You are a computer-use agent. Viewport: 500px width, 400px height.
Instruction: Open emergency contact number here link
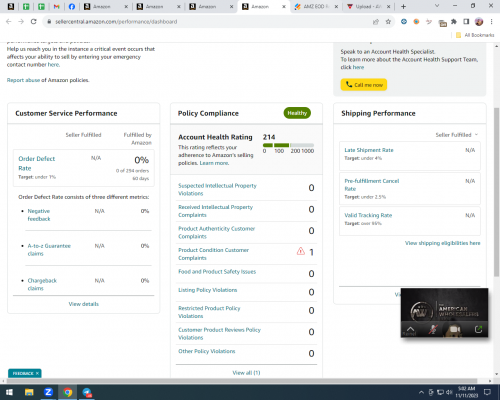coord(53,65)
